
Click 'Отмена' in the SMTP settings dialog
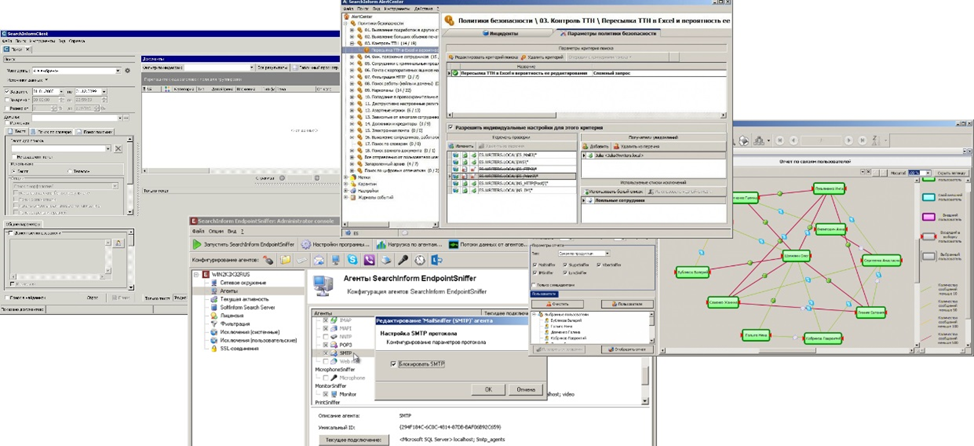point(526,389)
